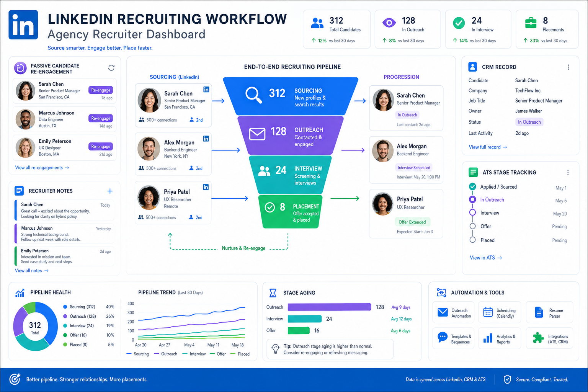Select the In Outreach stage marker

tap(472, 199)
